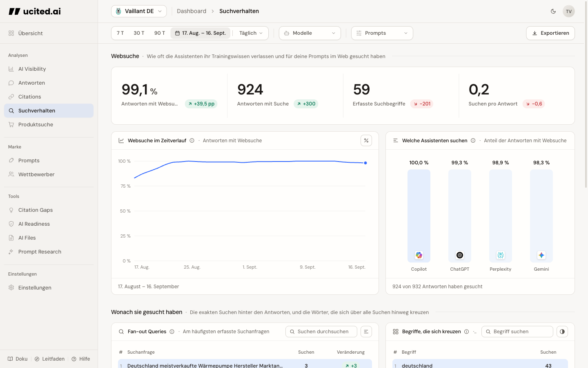Open AI Files tool
The height and width of the screenshot is (368, 588).
point(49,238)
